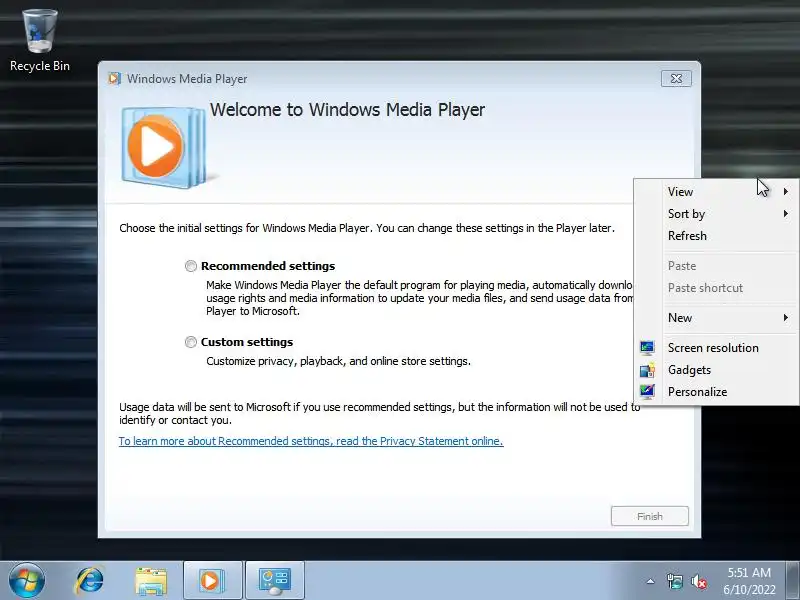
Task: Click the Gadgets icon in context menu
Action: tap(647, 370)
